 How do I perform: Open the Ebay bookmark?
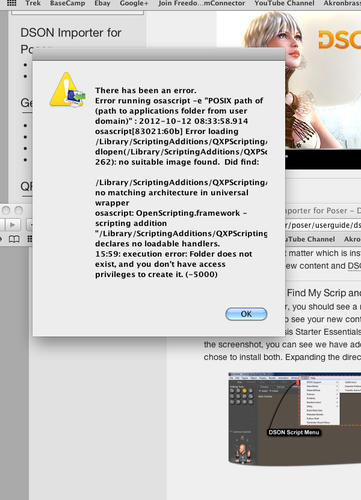point(102,3)
